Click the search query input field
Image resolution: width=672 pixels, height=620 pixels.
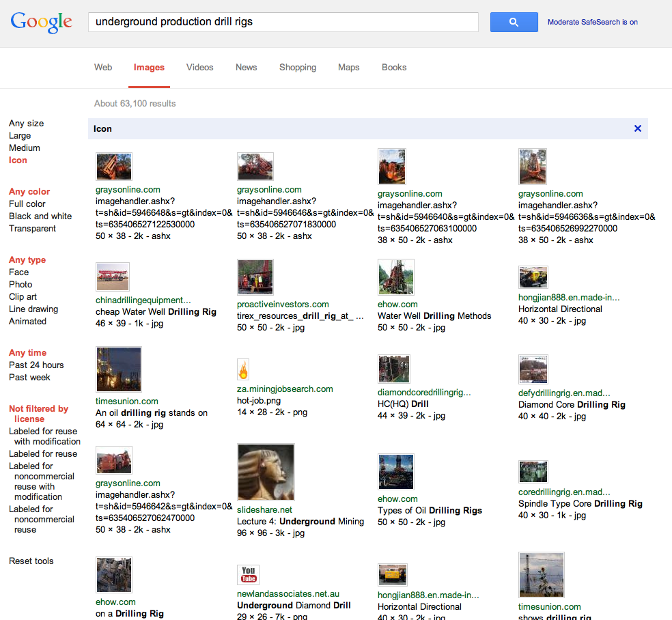[283, 22]
